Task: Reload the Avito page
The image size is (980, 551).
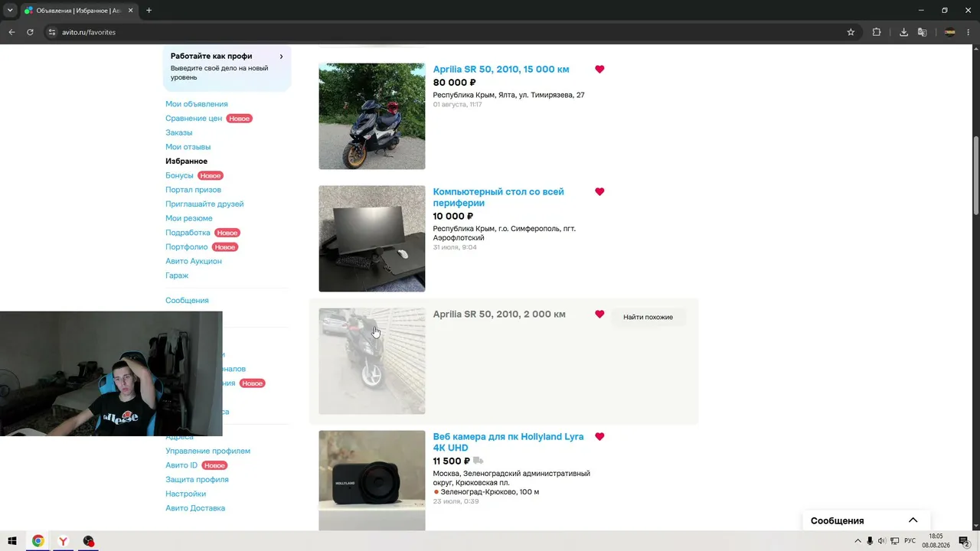Action: 30,32
